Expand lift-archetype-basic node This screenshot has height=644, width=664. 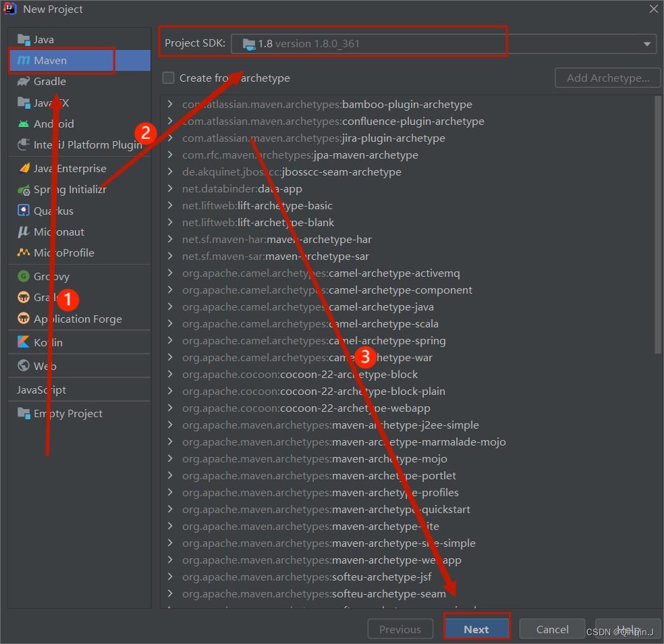coord(170,205)
